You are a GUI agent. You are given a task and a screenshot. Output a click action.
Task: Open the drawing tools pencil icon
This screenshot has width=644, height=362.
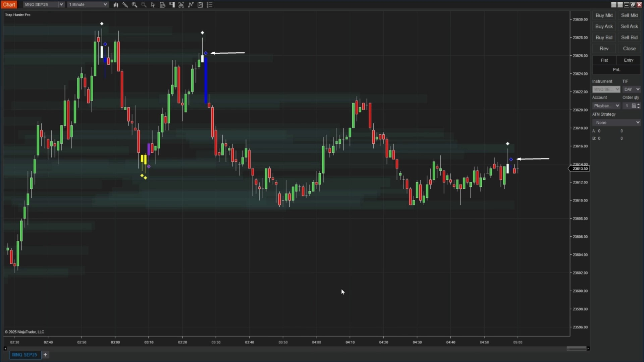click(125, 5)
